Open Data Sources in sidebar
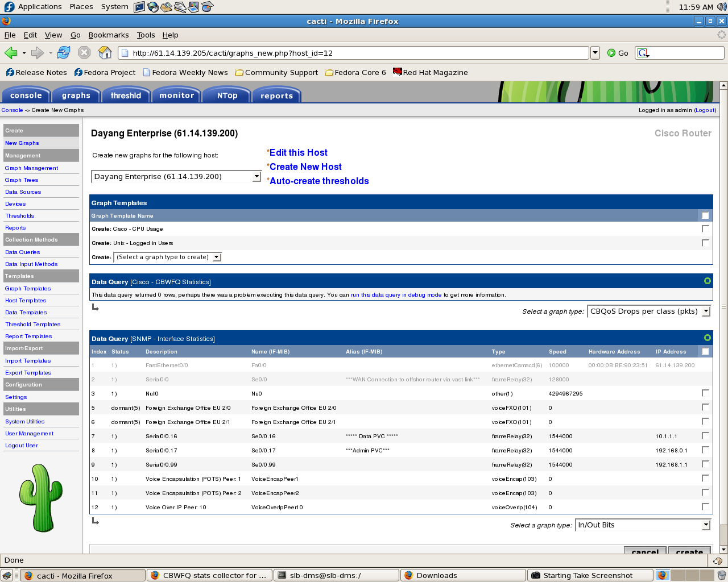 pyautogui.click(x=23, y=192)
